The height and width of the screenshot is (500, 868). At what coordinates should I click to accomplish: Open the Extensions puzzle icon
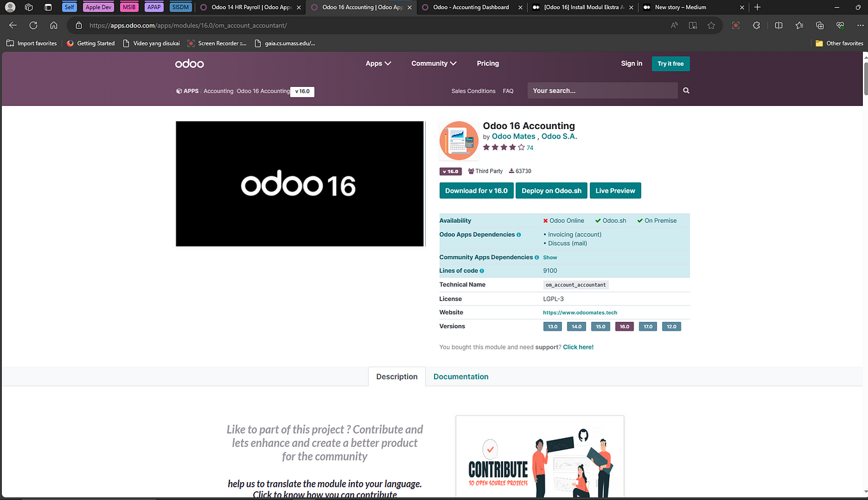coord(757,26)
